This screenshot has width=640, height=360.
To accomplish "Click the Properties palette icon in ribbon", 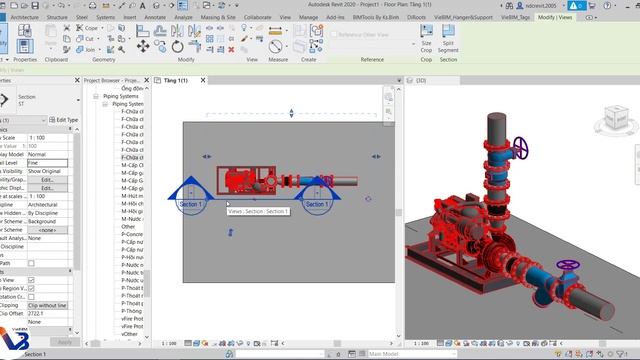I will (x=25, y=46).
